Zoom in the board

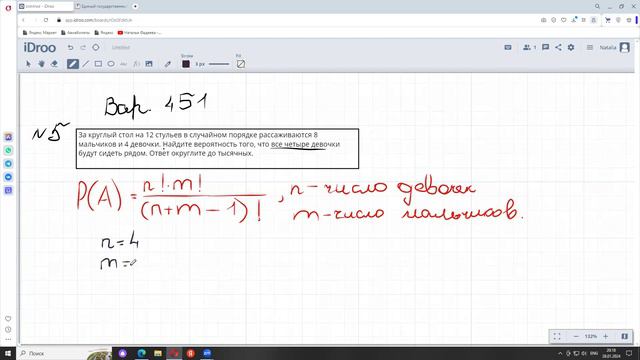(x=606, y=336)
